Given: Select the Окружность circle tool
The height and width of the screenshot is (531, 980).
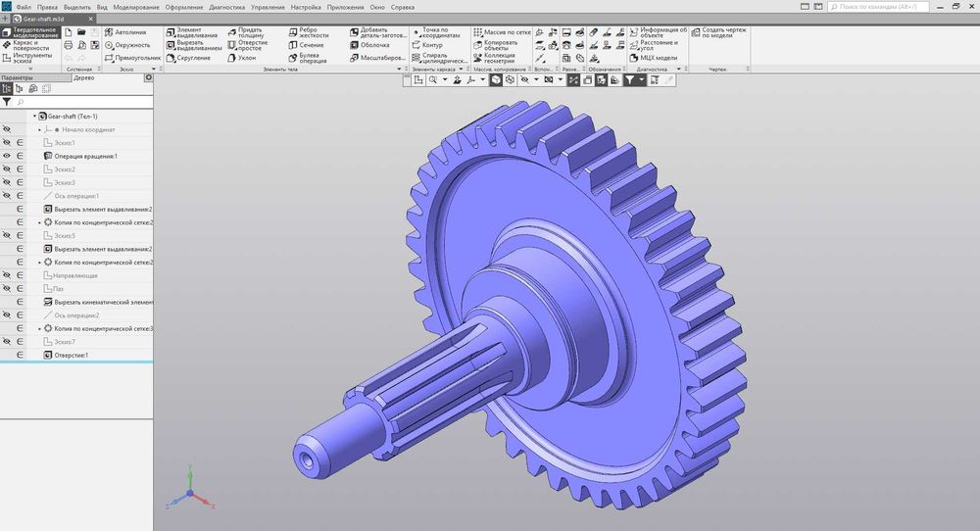Looking at the screenshot, I should point(127,45).
